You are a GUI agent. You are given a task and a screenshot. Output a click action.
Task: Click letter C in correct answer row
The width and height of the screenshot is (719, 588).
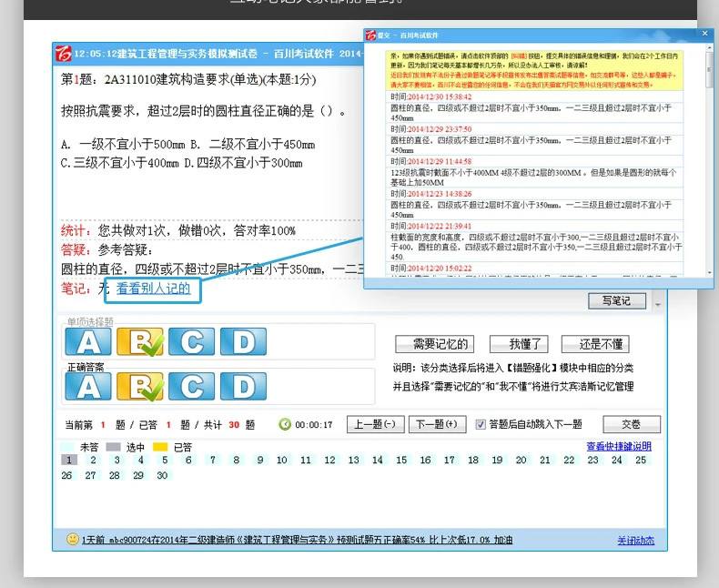coord(192,386)
